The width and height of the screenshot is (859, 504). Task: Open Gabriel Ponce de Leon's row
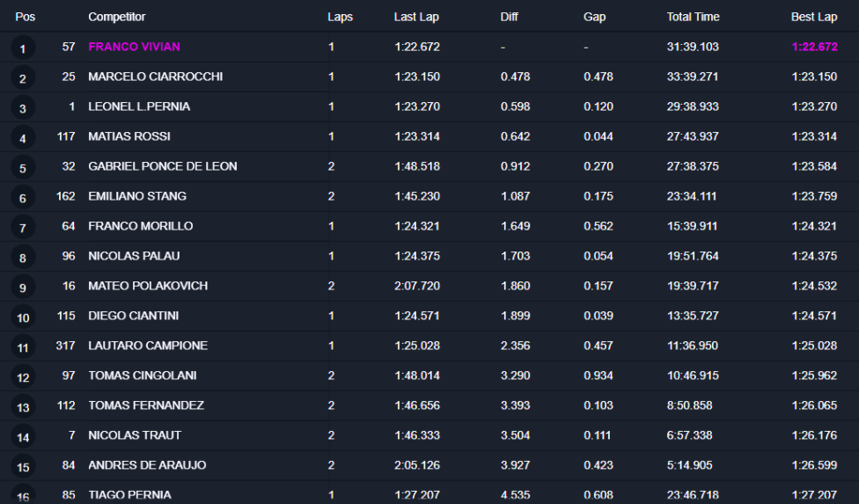tap(162, 166)
